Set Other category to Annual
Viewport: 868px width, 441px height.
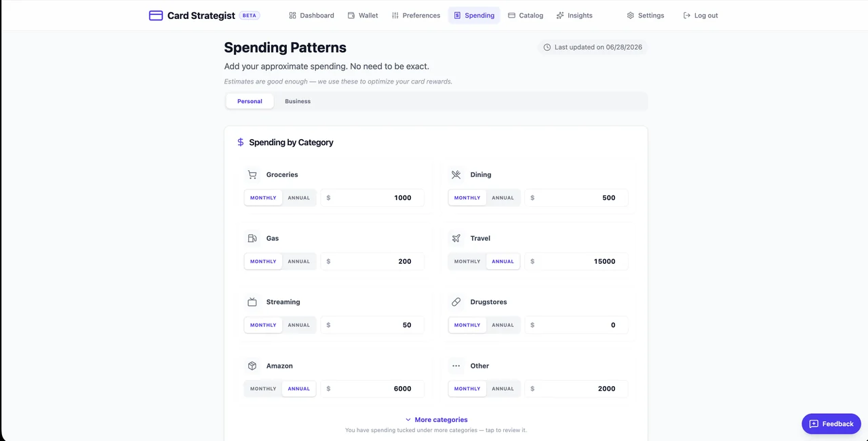(503, 389)
